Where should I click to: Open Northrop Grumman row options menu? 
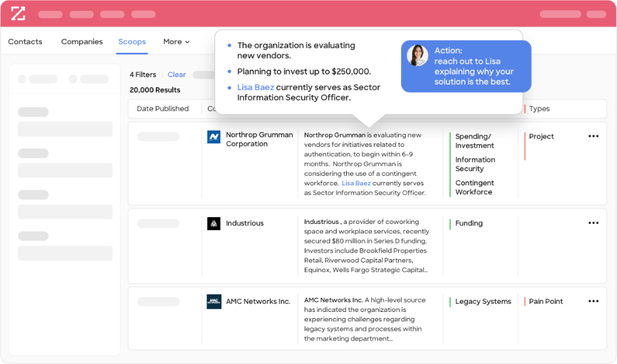coord(593,137)
